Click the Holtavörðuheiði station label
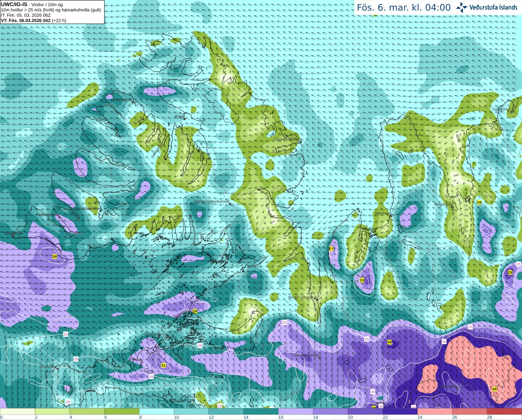Screen dimensions: 522x420 [306, 355]
